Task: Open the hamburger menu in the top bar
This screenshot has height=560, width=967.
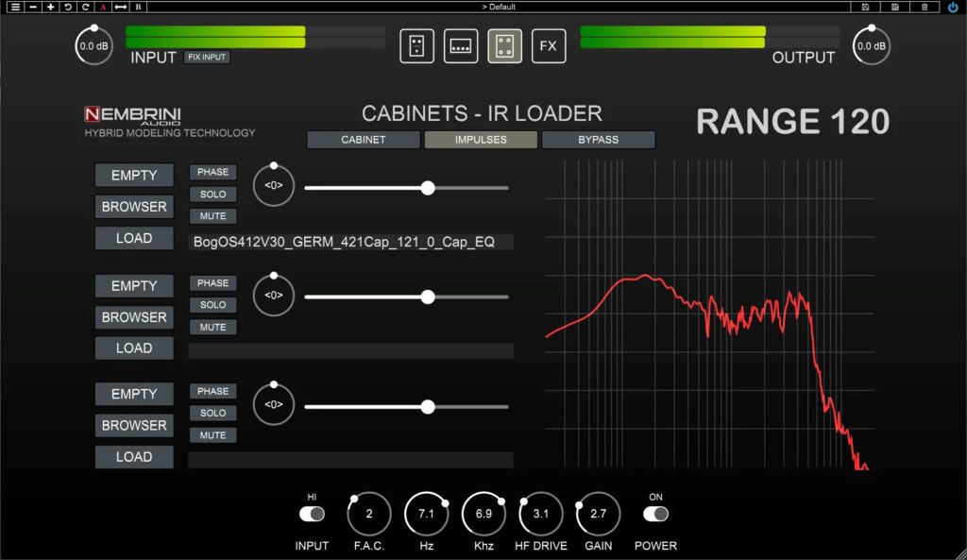Action: coord(15,7)
